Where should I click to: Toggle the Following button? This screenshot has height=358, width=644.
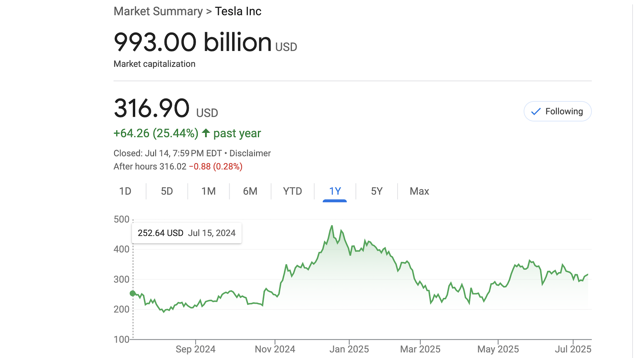tap(557, 111)
